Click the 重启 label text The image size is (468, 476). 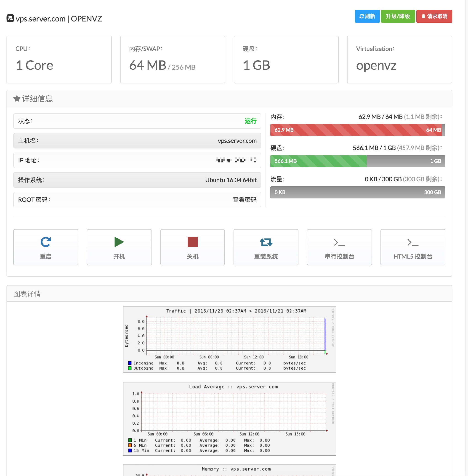(x=46, y=256)
